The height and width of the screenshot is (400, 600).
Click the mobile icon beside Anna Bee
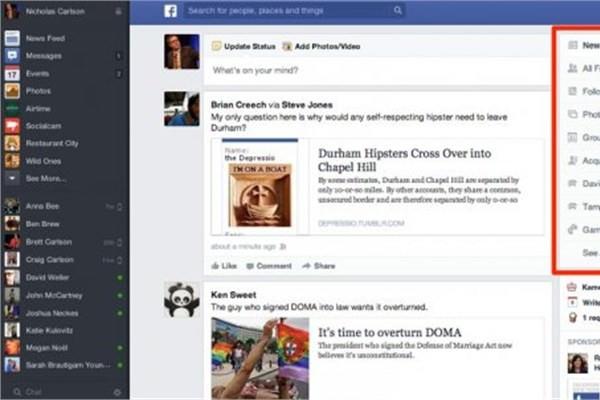point(120,207)
